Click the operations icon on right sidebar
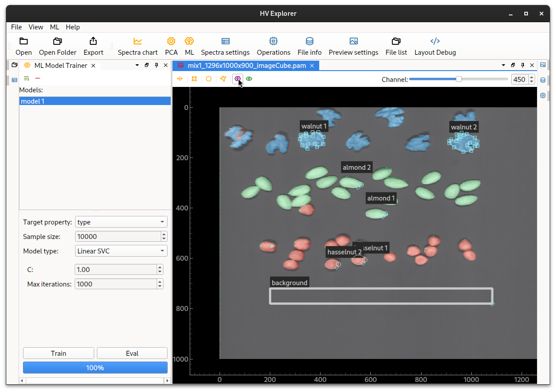 click(x=543, y=96)
